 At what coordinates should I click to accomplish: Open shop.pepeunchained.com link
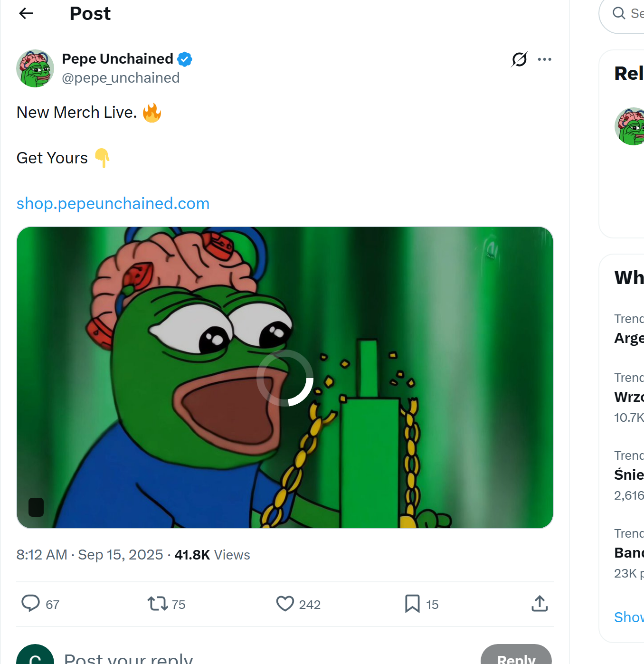point(113,203)
